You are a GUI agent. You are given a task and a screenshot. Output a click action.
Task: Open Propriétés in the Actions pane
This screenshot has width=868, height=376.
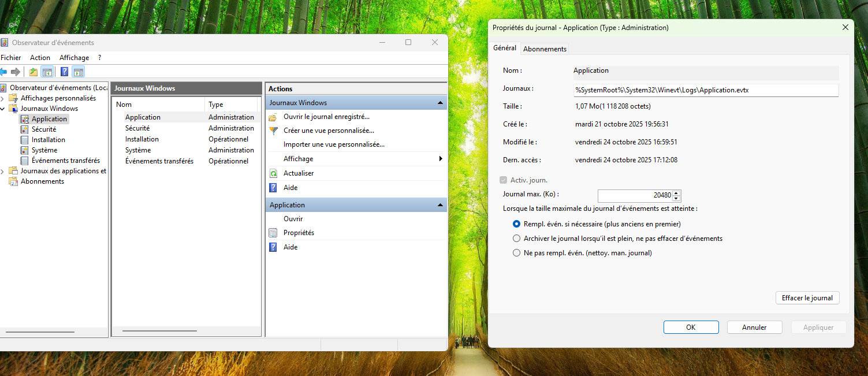click(299, 233)
